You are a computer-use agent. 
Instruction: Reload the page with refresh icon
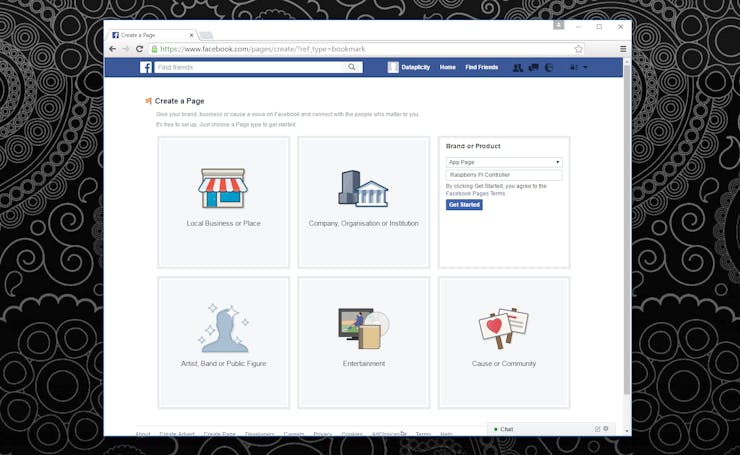pos(139,49)
